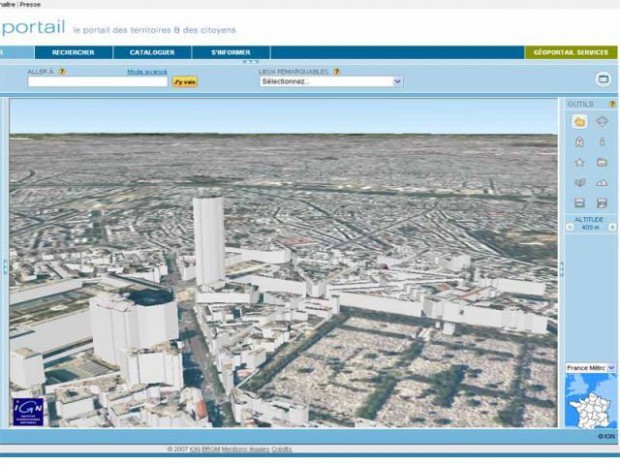Open the Mentions légales footer link
Screen dimensions: 620x465
(x=245, y=449)
